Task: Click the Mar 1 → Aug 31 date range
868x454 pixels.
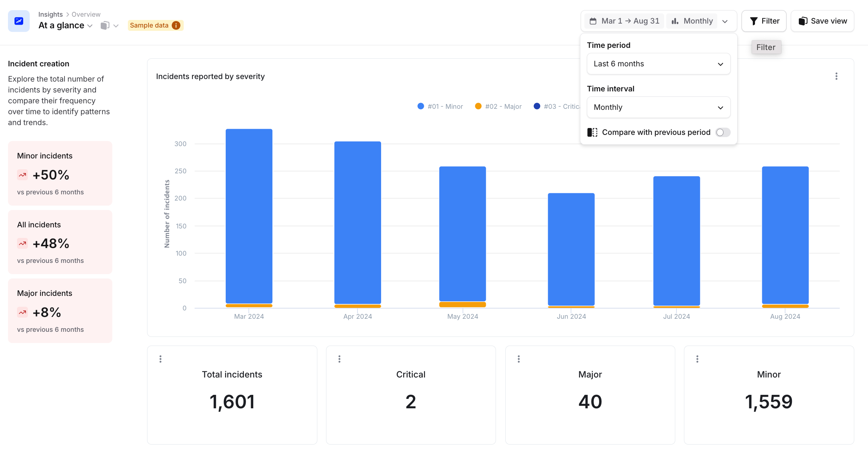Action: click(x=625, y=21)
